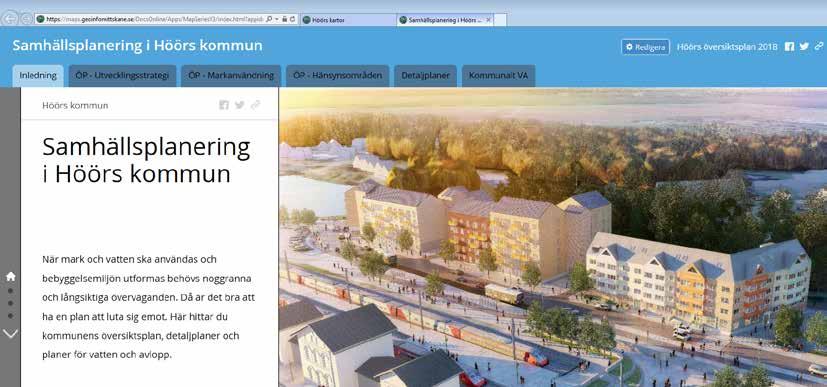
Task: Click Facebook icon in Höörs kommun panel
Action: click(224, 105)
